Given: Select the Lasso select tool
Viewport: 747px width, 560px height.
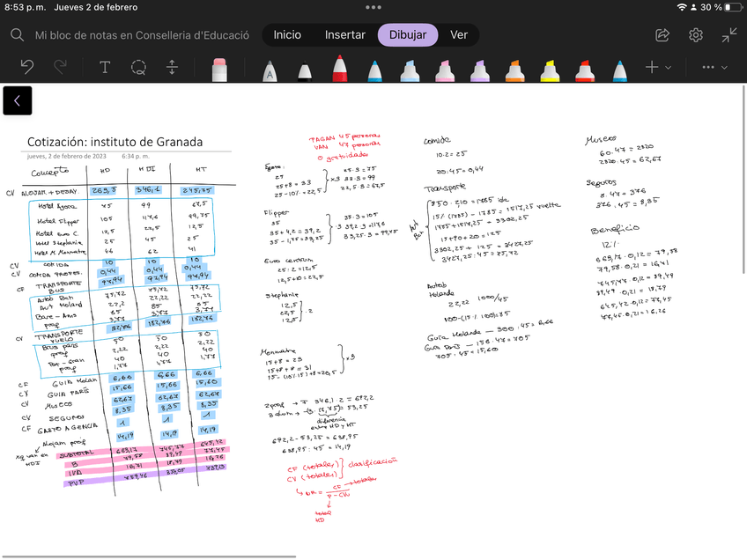Looking at the screenshot, I should [x=138, y=67].
